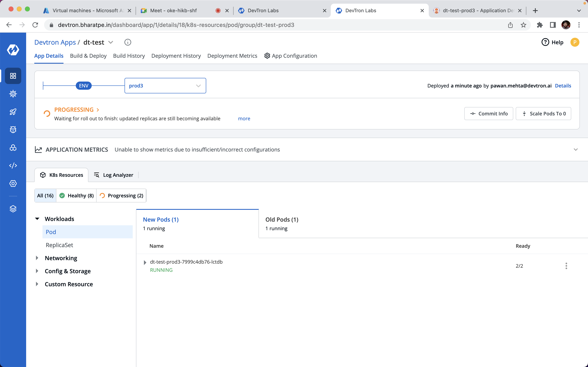Click the code brackets icon in the sidebar
The width and height of the screenshot is (588, 367).
tap(13, 166)
